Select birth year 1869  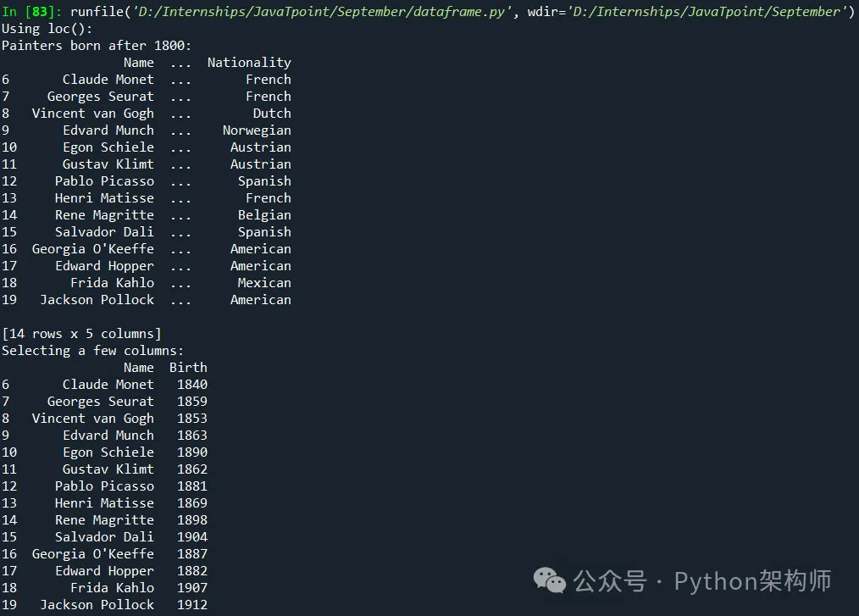point(192,503)
